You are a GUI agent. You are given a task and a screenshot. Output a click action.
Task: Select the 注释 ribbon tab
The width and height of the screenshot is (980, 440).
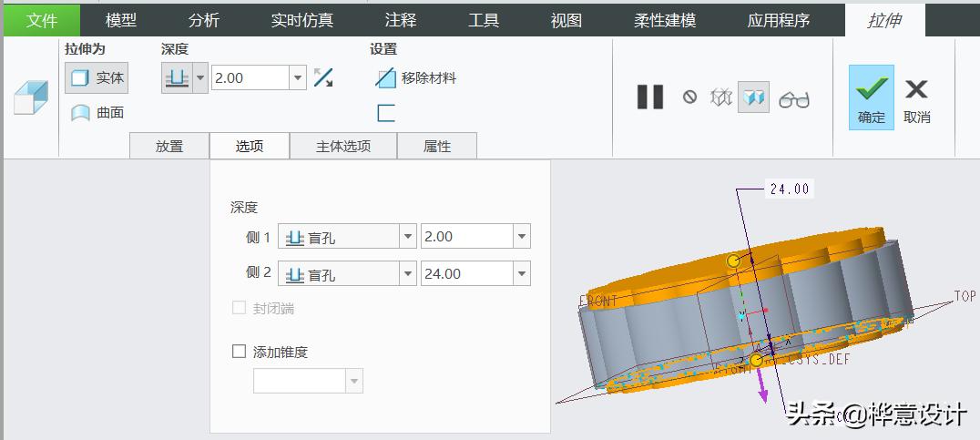tap(401, 20)
